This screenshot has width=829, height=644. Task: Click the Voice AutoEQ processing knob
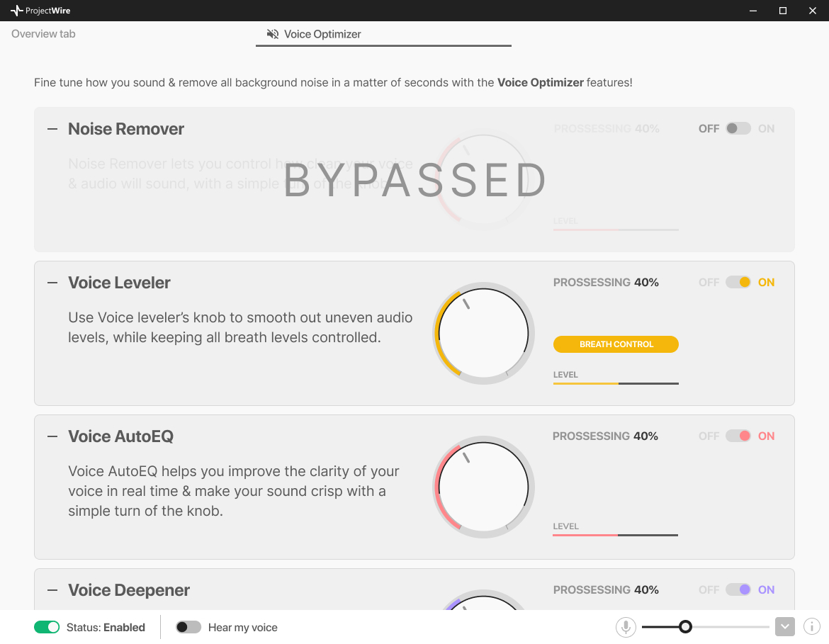[x=483, y=487]
